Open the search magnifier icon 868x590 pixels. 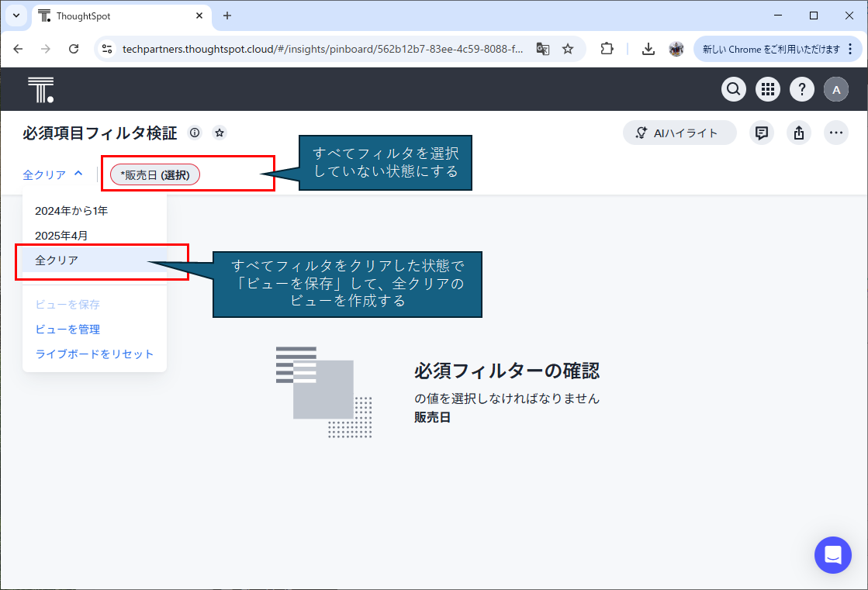point(734,90)
